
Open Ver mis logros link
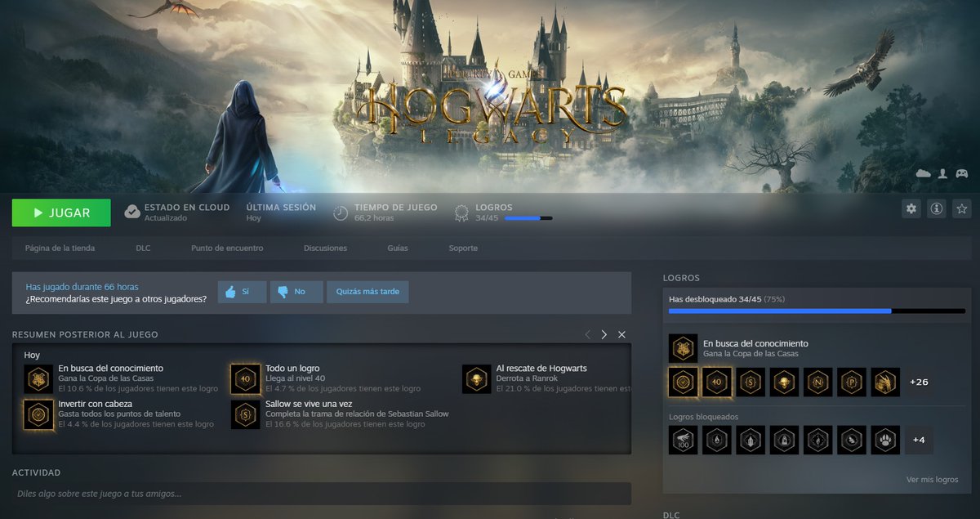pyautogui.click(x=932, y=480)
